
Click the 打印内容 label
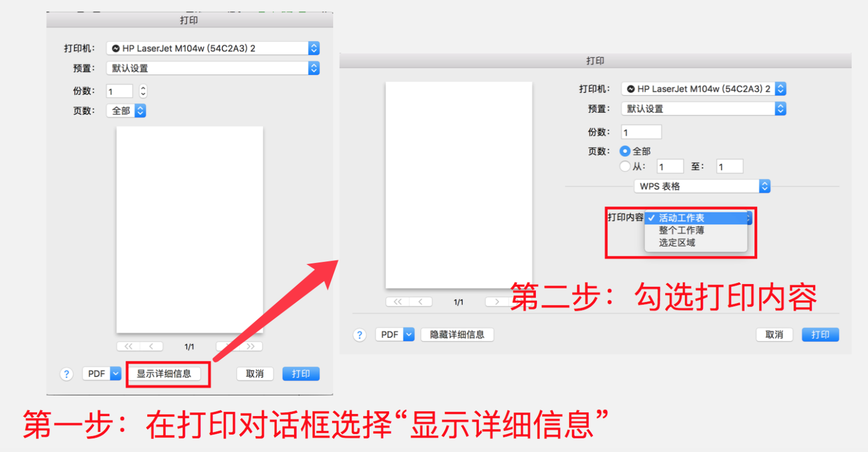[626, 217]
